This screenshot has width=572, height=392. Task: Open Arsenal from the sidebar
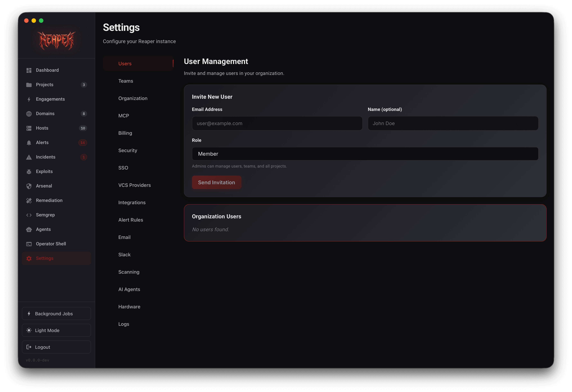56,186
